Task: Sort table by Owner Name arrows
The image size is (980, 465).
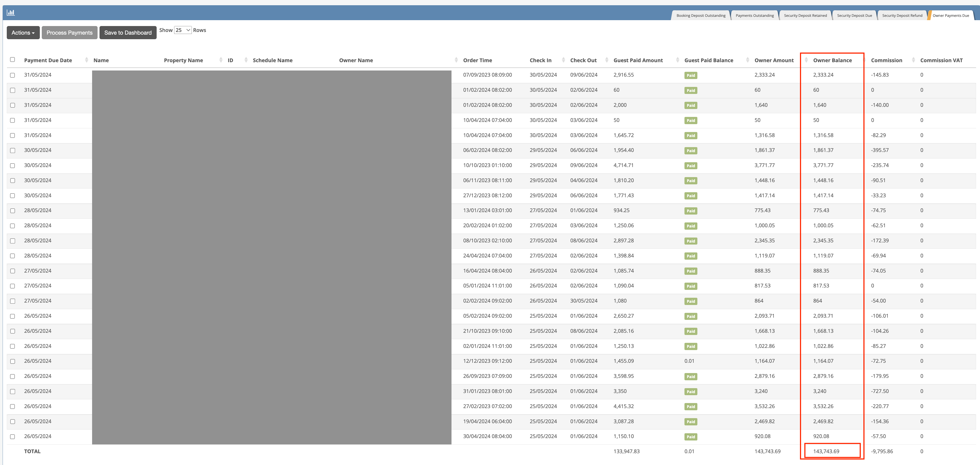Action: click(456, 60)
